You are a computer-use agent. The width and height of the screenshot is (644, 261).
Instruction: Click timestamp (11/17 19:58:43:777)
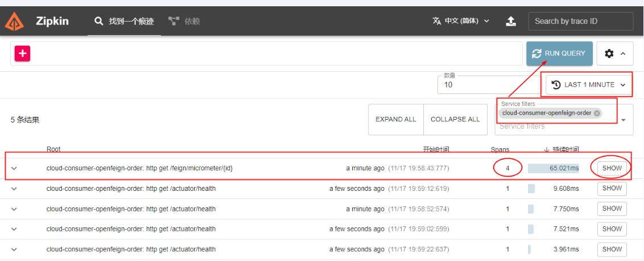[419, 168]
